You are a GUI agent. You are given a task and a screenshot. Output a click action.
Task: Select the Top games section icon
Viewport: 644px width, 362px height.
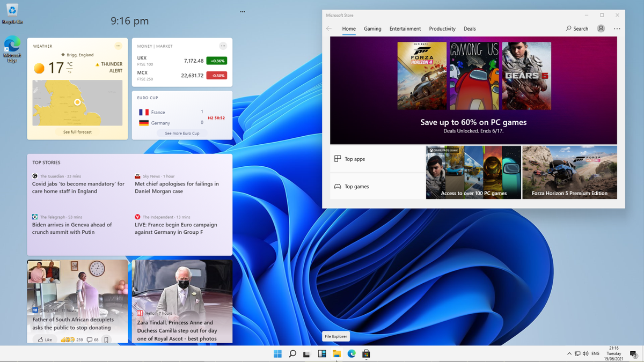pyautogui.click(x=336, y=186)
